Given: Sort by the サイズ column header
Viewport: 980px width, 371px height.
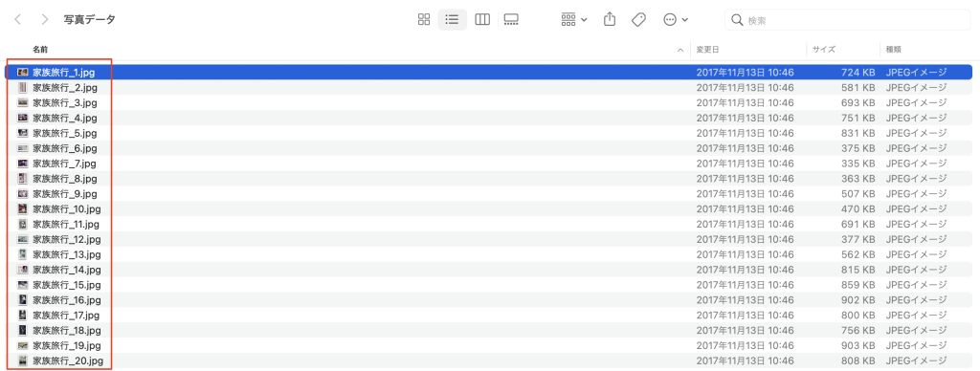Looking at the screenshot, I should click(x=824, y=49).
